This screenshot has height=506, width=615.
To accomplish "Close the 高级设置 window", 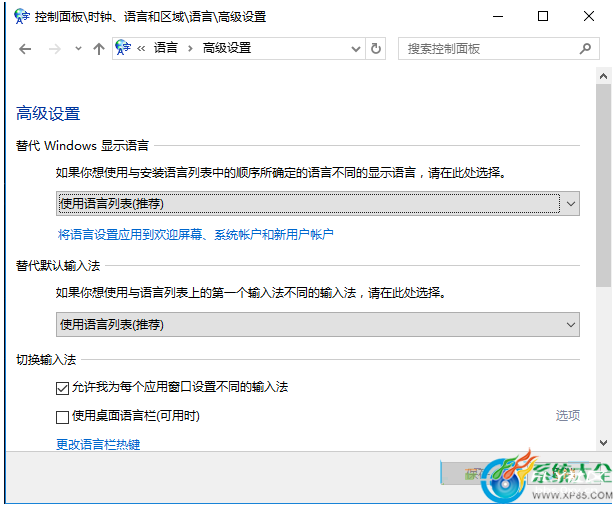I will point(589,16).
